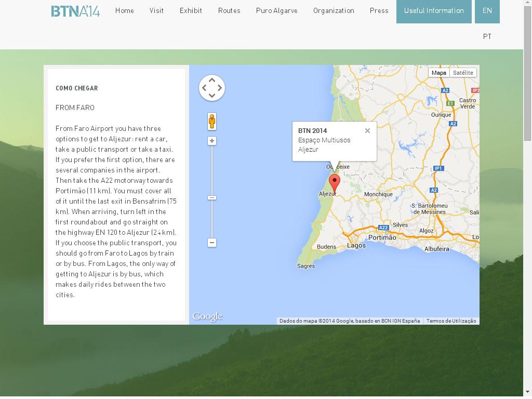Click the FROM FARO subheading

coord(75,108)
